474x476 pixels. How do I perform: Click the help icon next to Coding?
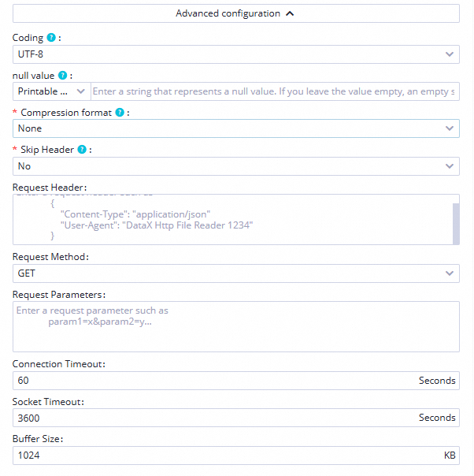51,38
